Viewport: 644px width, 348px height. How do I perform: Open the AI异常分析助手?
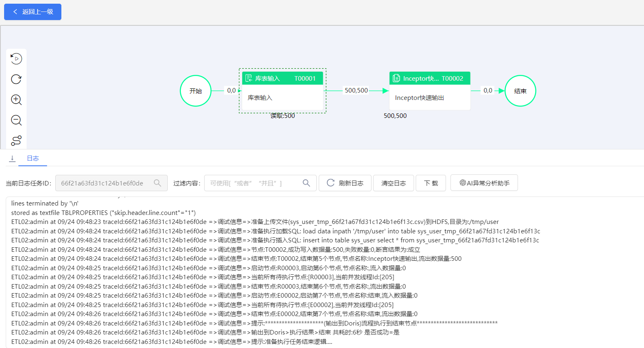(484, 183)
